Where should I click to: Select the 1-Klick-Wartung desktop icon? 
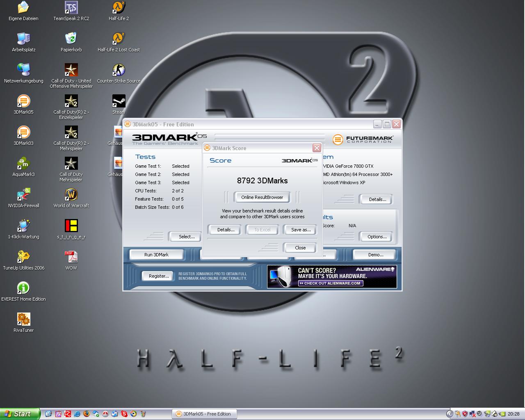click(23, 230)
